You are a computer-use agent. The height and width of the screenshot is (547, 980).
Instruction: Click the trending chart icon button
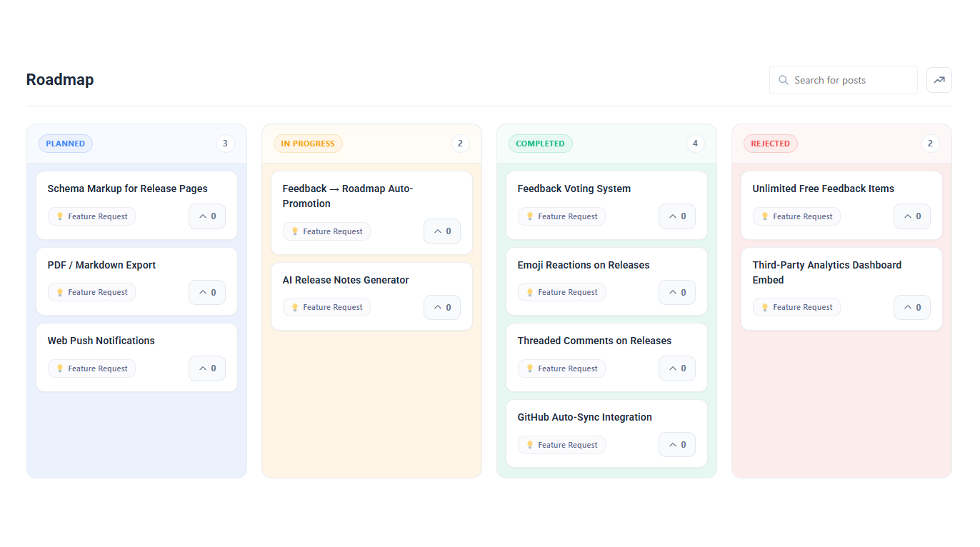click(939, 80)
